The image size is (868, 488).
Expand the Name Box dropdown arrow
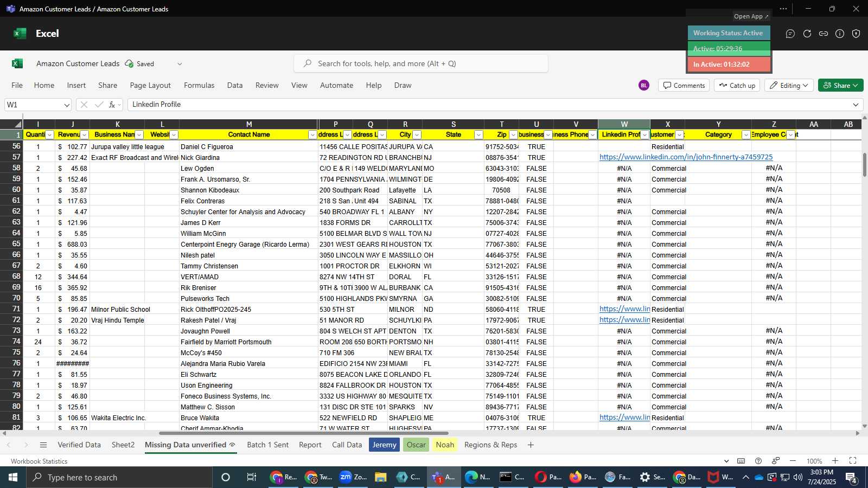pyautogui.click(x=67, y=105)
